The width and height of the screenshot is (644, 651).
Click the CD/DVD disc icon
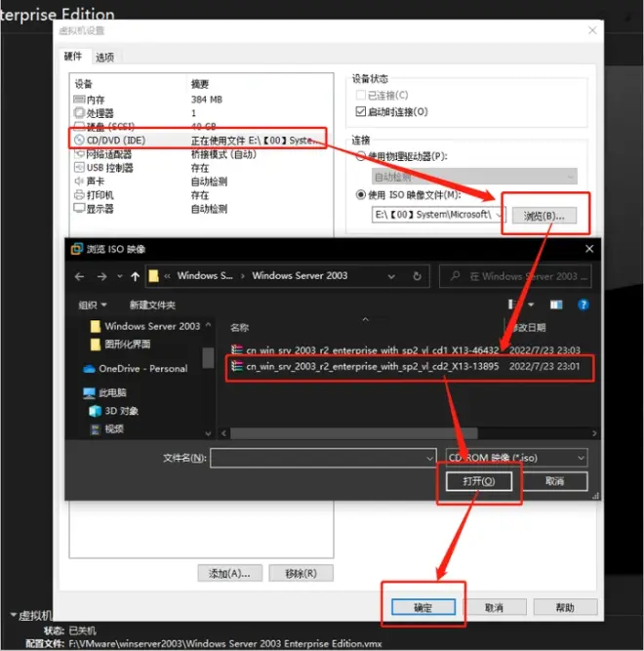[79, 140]
